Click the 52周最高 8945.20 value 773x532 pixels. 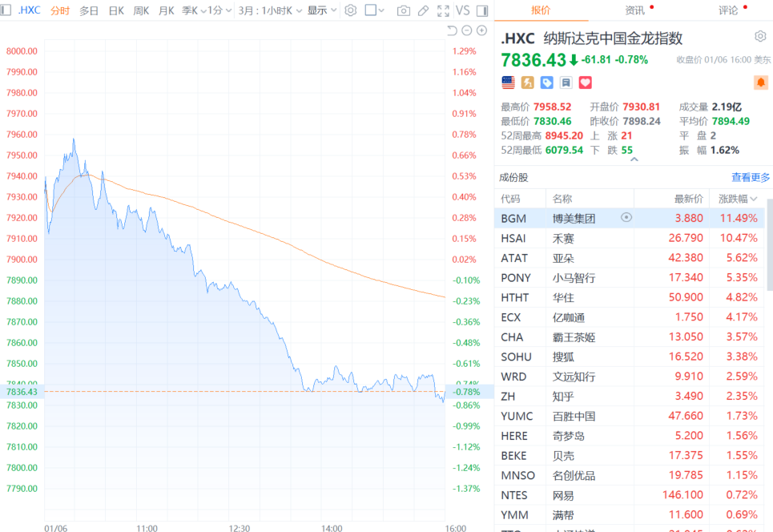click(564, 135)
